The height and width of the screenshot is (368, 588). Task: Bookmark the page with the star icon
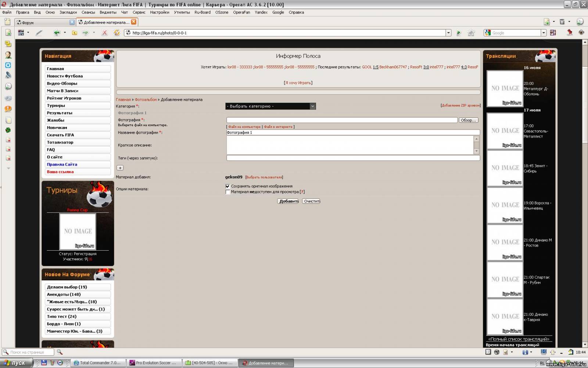tap(471, 33)
